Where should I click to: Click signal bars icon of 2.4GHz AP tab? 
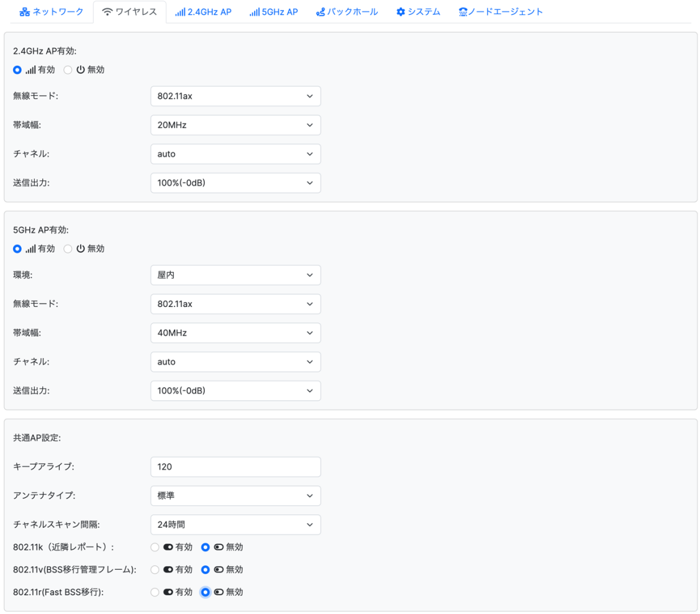pos(180,12)
